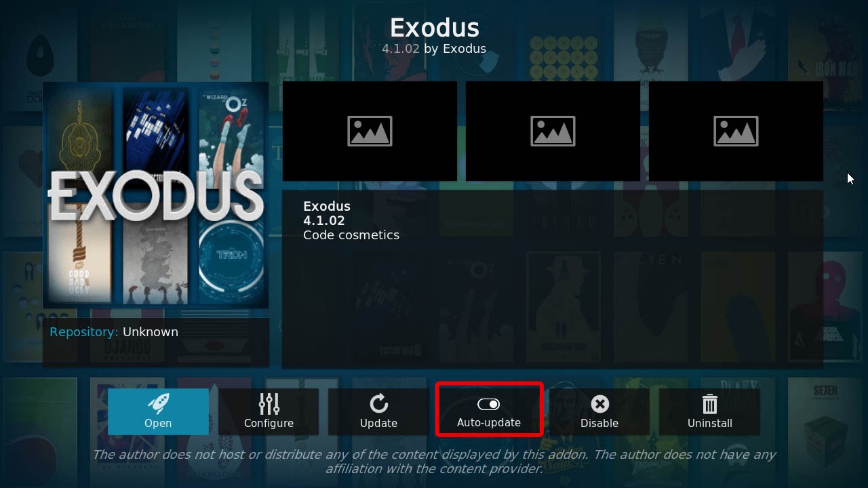Select the Open button label
Screen dimensions: 868x488
point(158,424)
